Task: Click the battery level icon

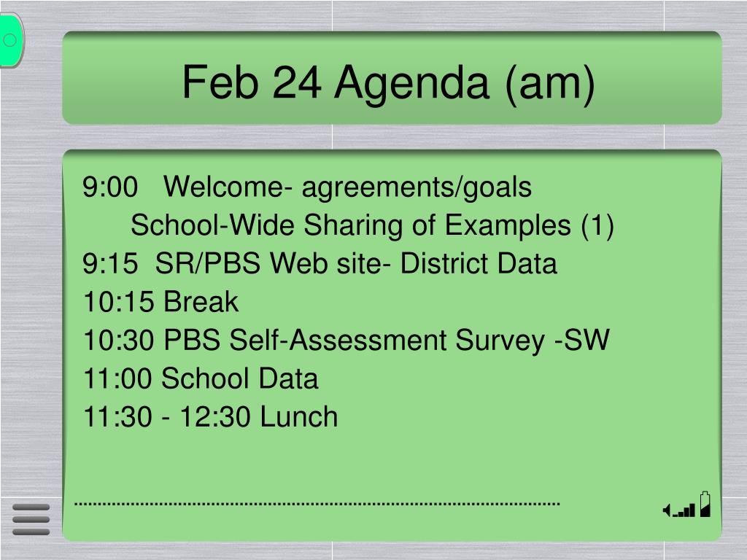Action: point(705,505)
